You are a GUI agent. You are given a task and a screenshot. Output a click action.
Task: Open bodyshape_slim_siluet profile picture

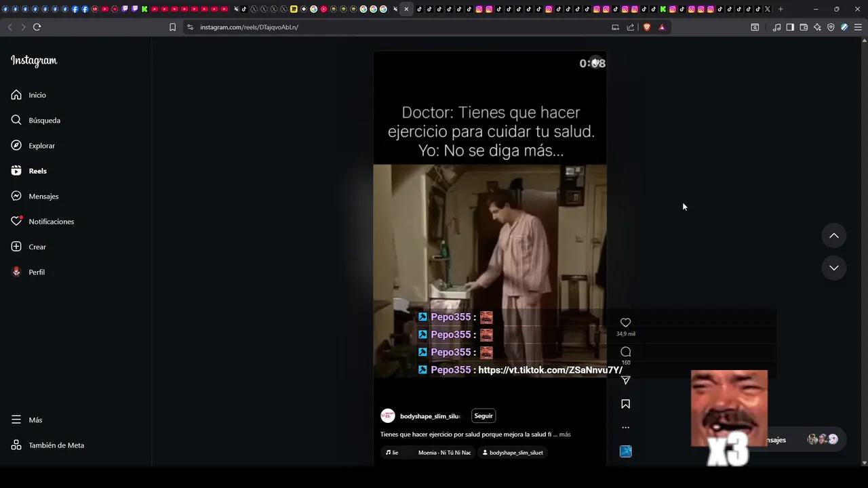pyautogui.click(x=388, y=416)
